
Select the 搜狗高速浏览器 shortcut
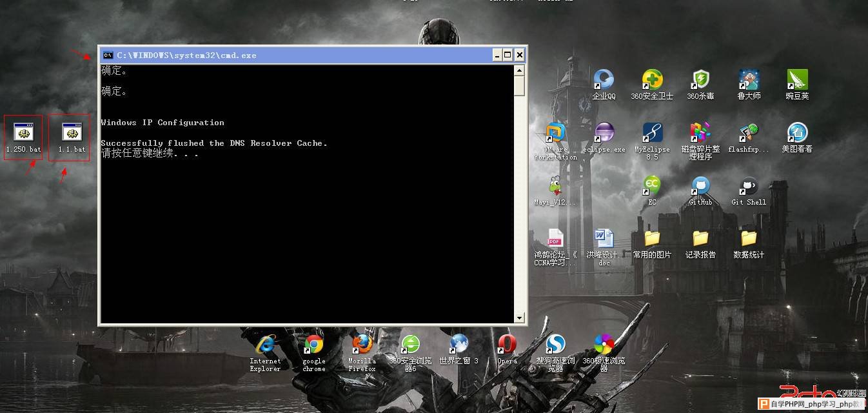[555, 345]
